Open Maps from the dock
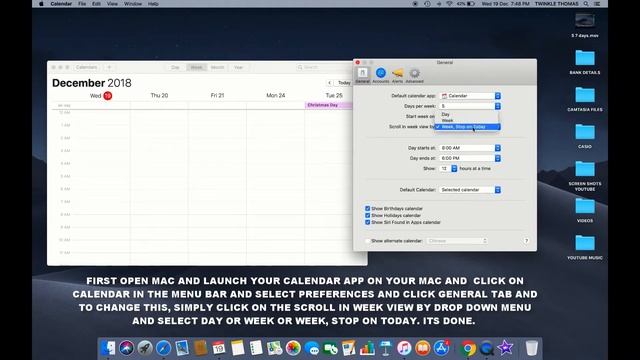Viewport: 640px width, 360px height. pyautogui.click(x=275, y=348)
